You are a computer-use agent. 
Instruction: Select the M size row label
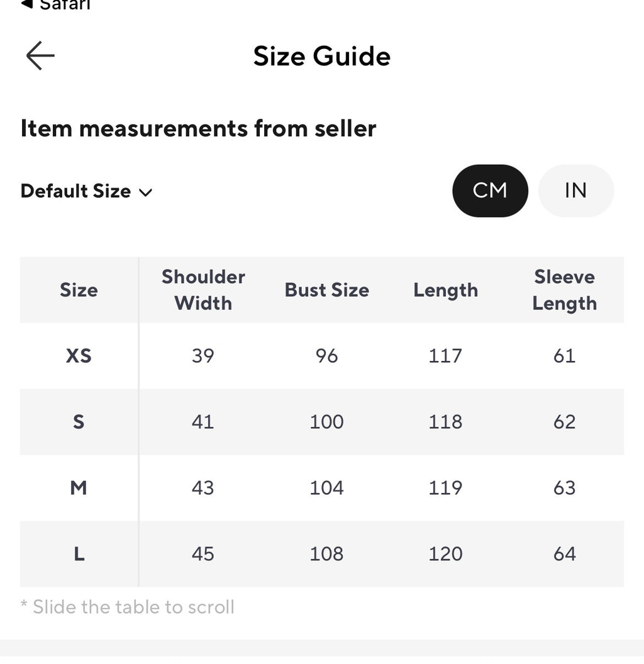tap(79, 488)
